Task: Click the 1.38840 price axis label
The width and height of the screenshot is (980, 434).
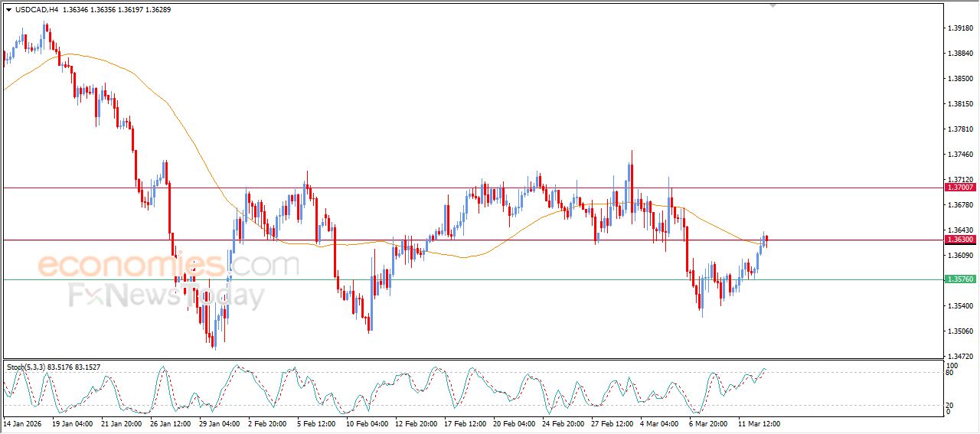Action: click(x=960, y=53)
